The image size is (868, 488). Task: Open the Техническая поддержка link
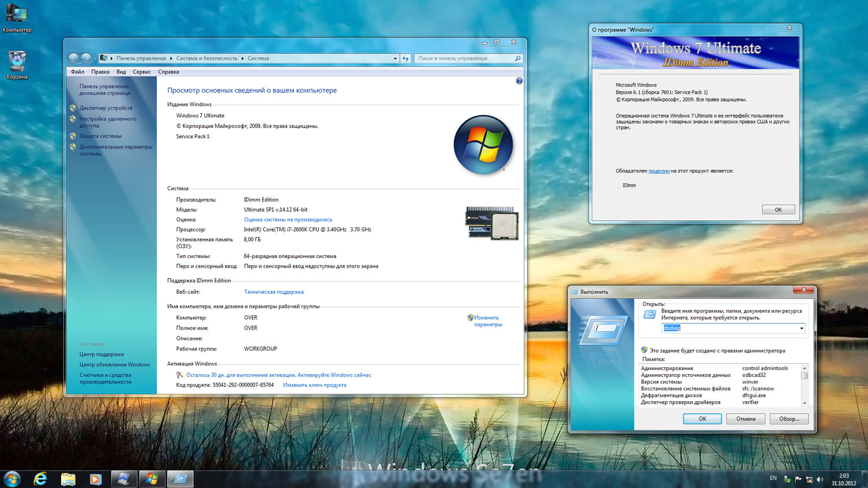pyautogui.click(x=274, y=292)
